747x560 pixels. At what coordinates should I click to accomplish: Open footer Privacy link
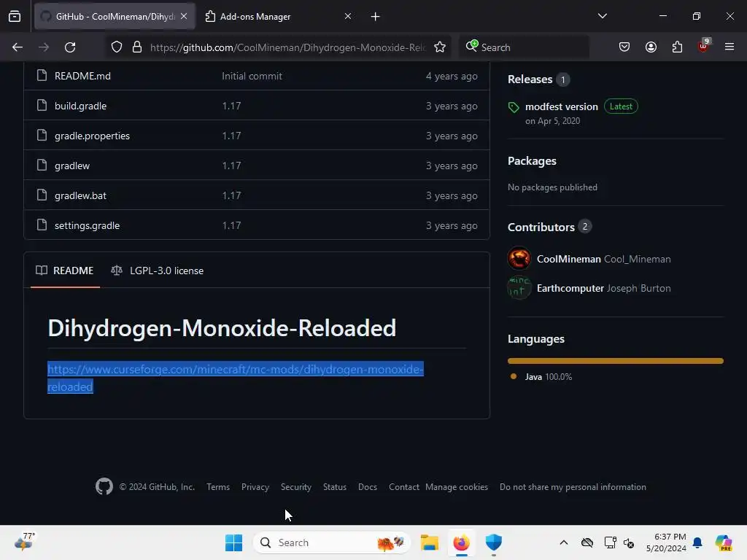point(255,486)
